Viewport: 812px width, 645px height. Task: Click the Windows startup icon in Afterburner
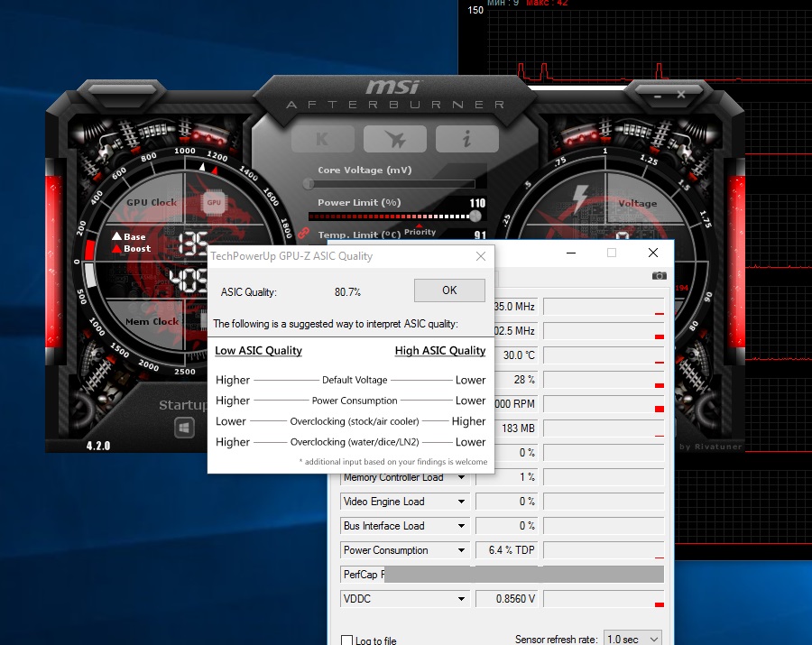coord(184,428)
